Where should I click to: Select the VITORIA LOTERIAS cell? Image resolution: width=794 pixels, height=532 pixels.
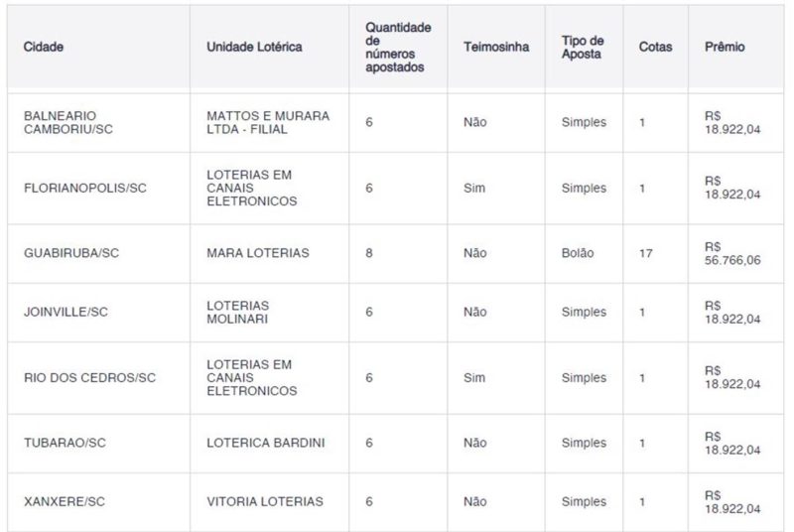pyautogui.click(x=265, y=501)
